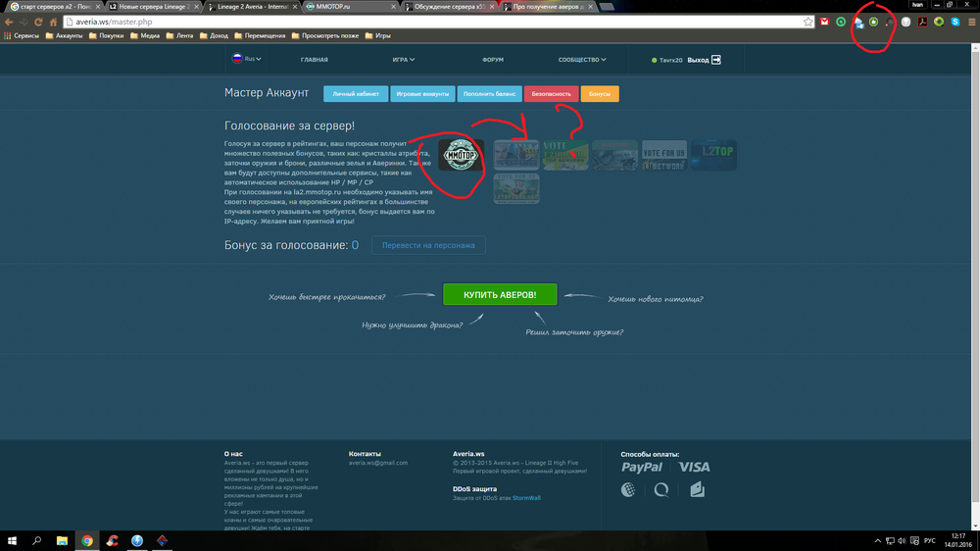Viewport: 980px width, 551px height.
Task: Go to the ГЛАВНАЯ menu item
Action: pyautogui.click(x=314, y=60)
